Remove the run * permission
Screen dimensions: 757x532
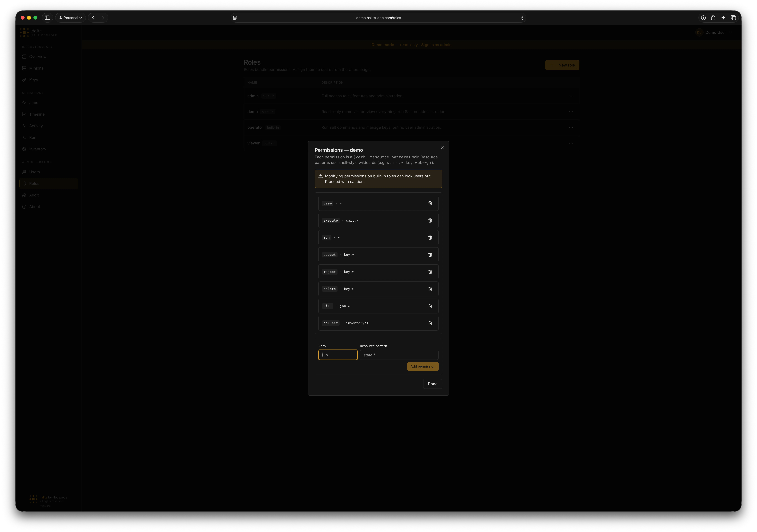coord(430,238)
